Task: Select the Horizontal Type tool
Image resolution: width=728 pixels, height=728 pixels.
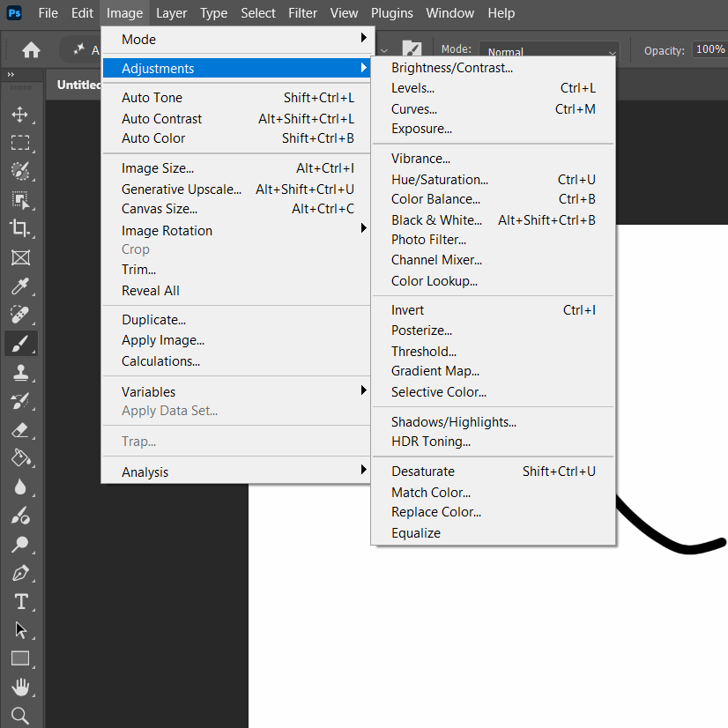Action: point(20,602)
